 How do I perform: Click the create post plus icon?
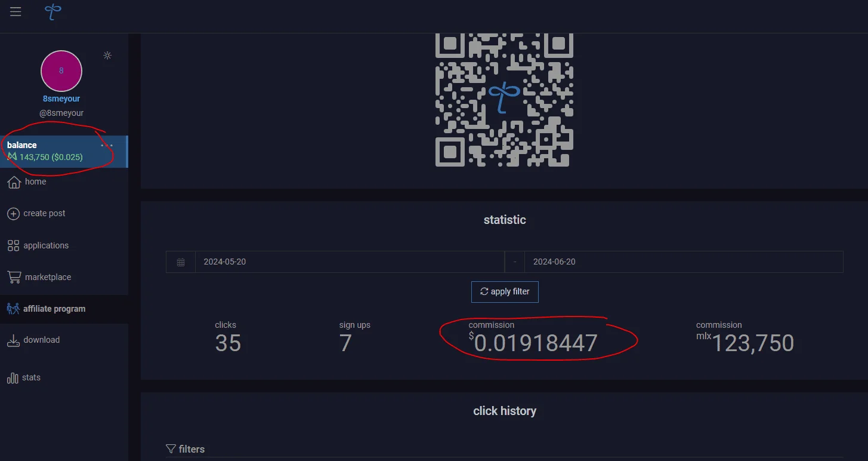pyautogui.click(x=13, y=214)
